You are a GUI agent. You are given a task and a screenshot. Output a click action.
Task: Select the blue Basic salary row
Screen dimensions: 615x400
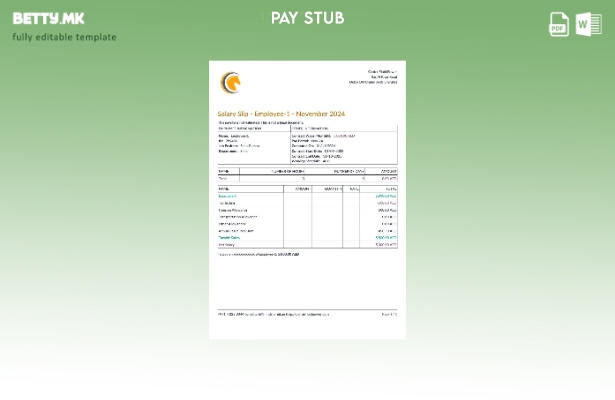point(307,196)
